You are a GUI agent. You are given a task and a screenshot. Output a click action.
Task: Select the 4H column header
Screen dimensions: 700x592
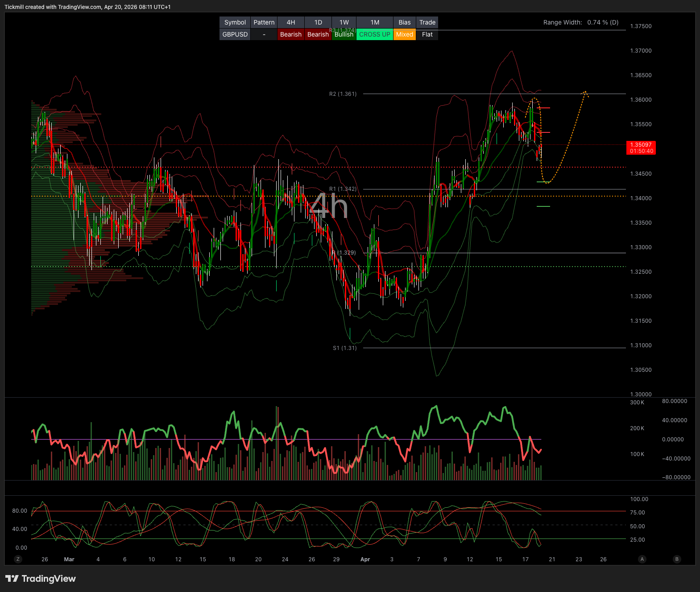coord(290,22)
